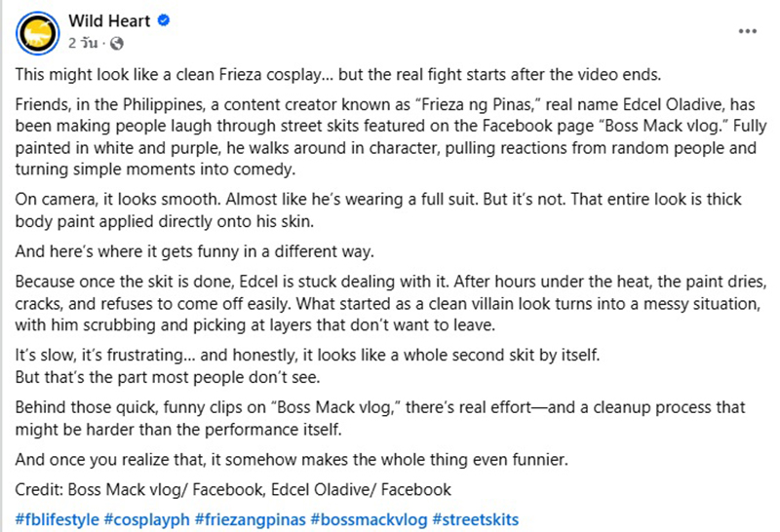This screenshot has height=532, width=780.
Task: Click the Wild Heart profile picture
Action: [x=35, y=33]
